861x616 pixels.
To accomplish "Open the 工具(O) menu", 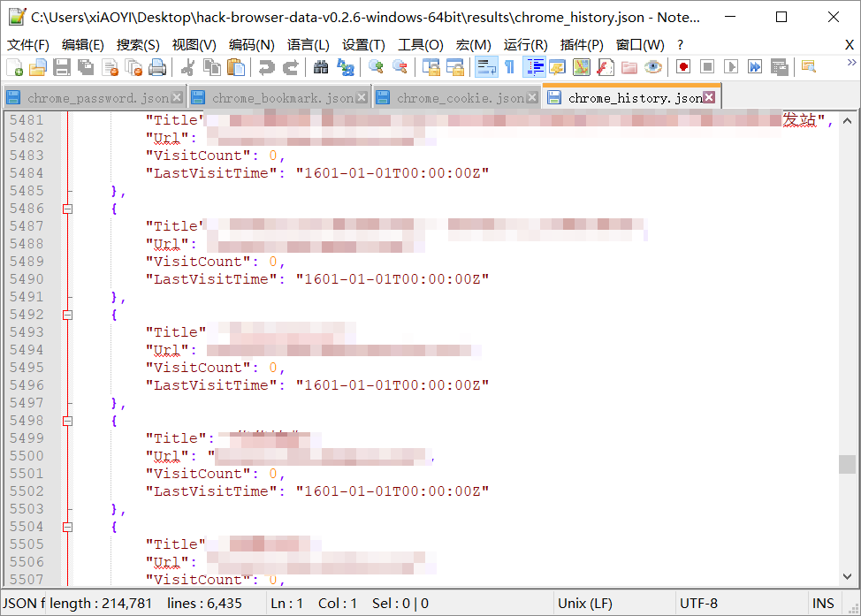I will tap(421, 44).
